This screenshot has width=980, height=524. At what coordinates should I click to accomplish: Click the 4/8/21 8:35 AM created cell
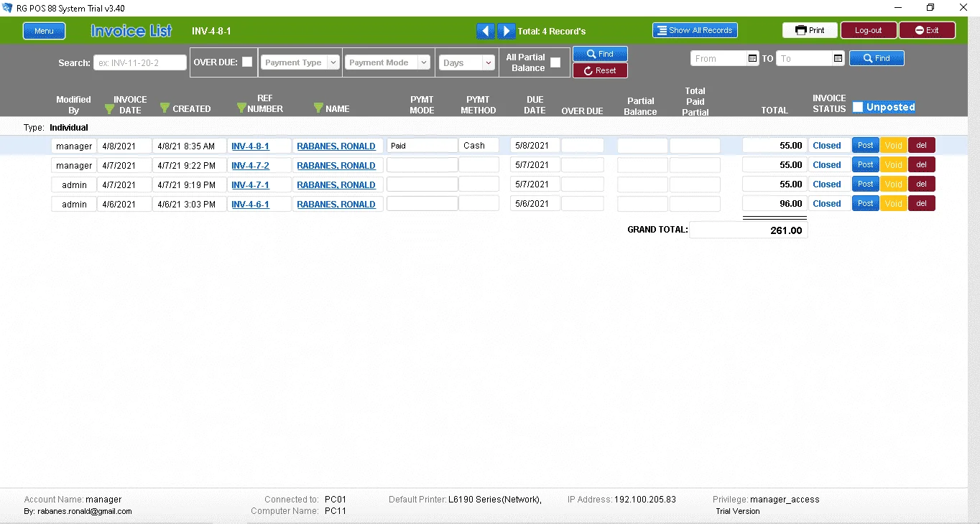[190, 146]
